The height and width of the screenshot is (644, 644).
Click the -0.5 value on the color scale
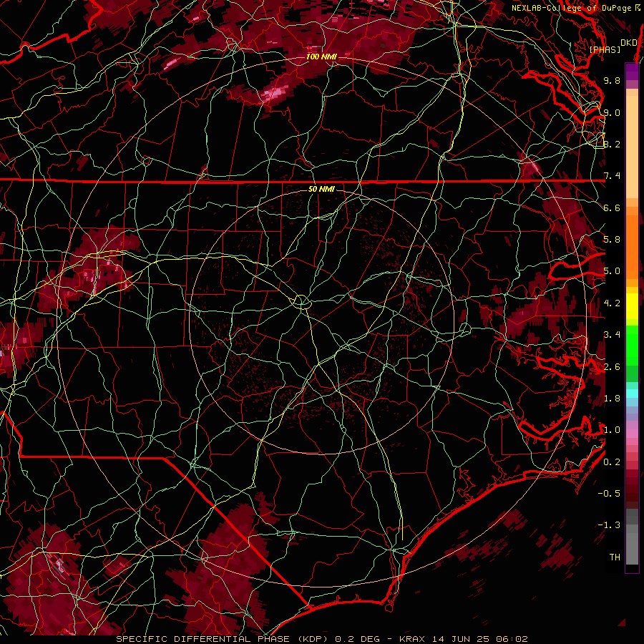pyautogui.click(x=609, y=494)
